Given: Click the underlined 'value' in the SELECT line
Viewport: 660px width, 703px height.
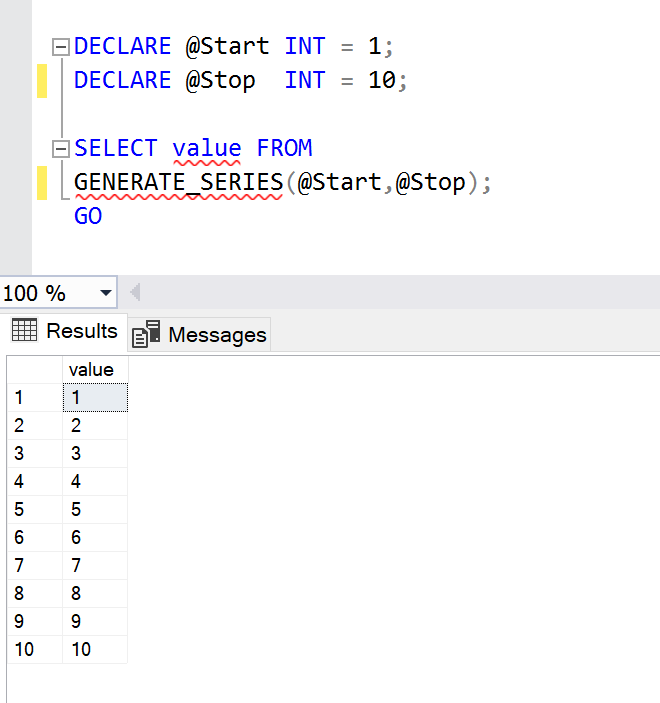Looking at the screenshot, I should (206, 149).
